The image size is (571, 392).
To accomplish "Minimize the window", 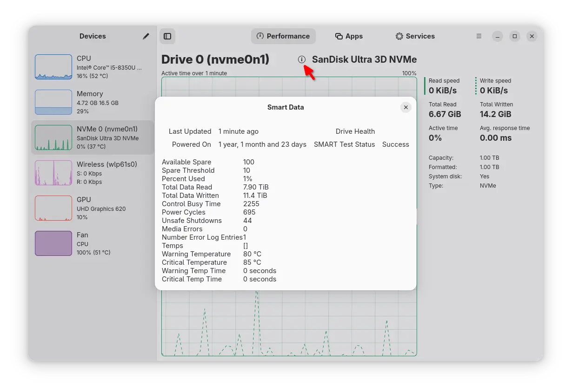I will coord(497,36).
